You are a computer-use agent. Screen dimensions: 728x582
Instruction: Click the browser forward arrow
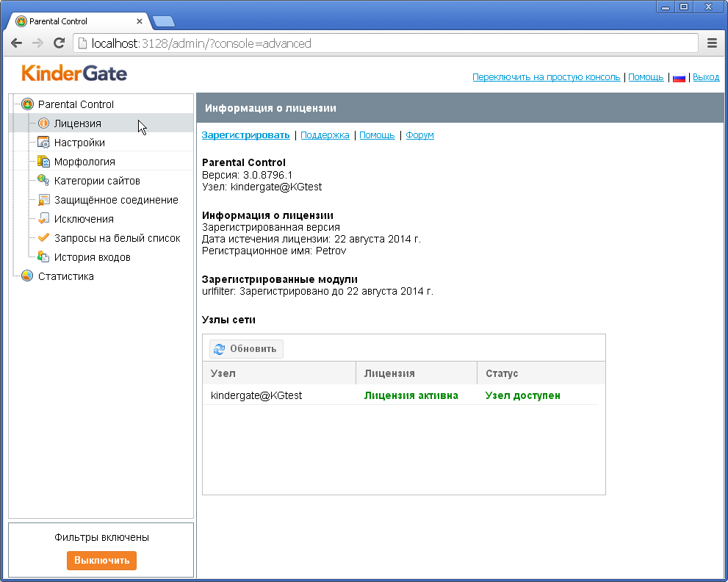coord(37,43)
